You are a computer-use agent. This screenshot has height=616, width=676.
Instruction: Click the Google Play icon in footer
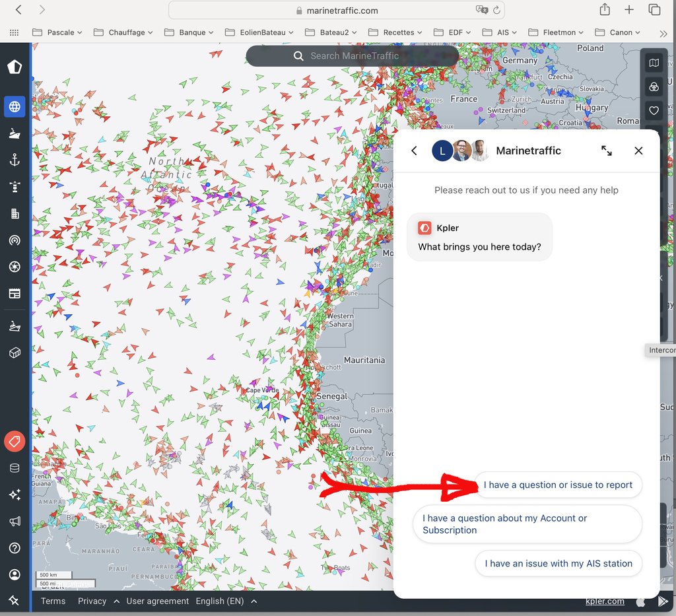[663, 601]
